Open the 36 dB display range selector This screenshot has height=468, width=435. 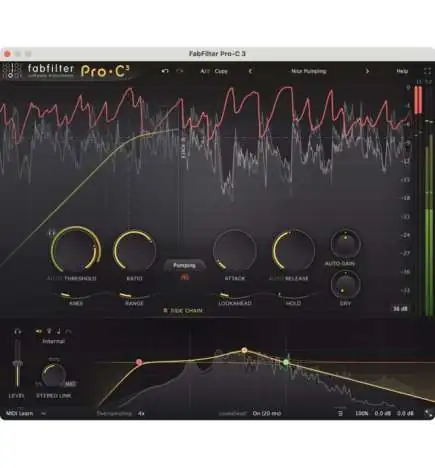(x=400, y=309)
